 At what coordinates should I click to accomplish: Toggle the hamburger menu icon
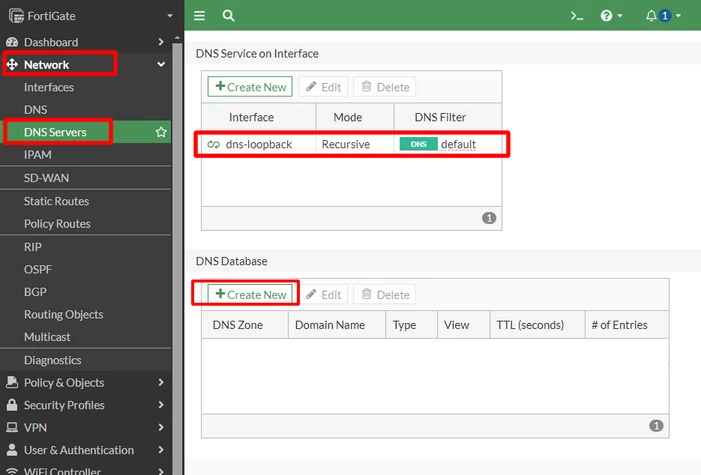pos(199,16)
